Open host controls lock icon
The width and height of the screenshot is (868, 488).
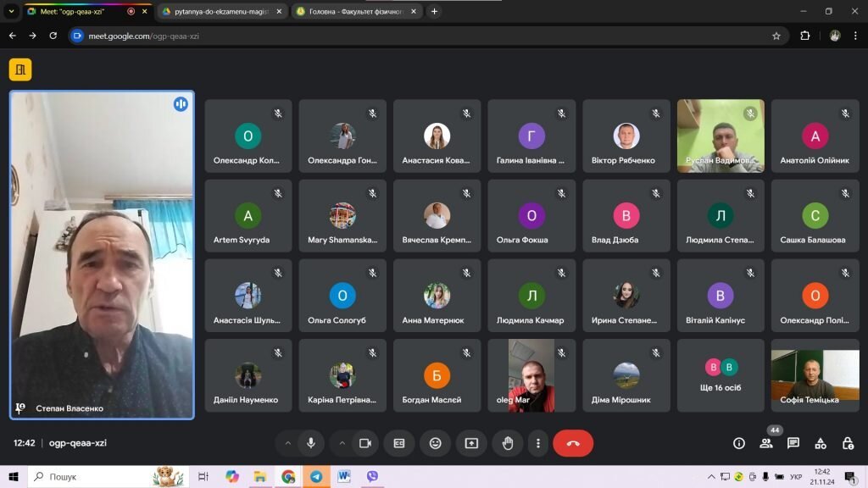coord(848,443)
